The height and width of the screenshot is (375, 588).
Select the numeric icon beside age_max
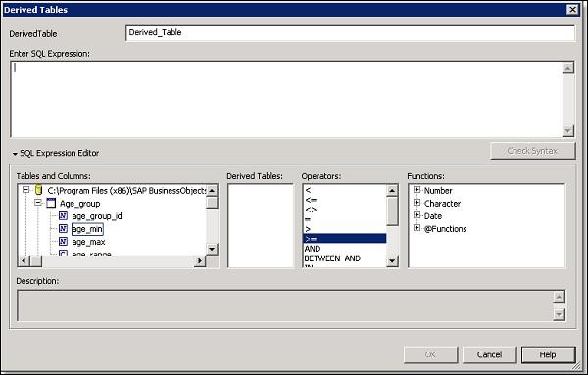(x=63, y=241)
